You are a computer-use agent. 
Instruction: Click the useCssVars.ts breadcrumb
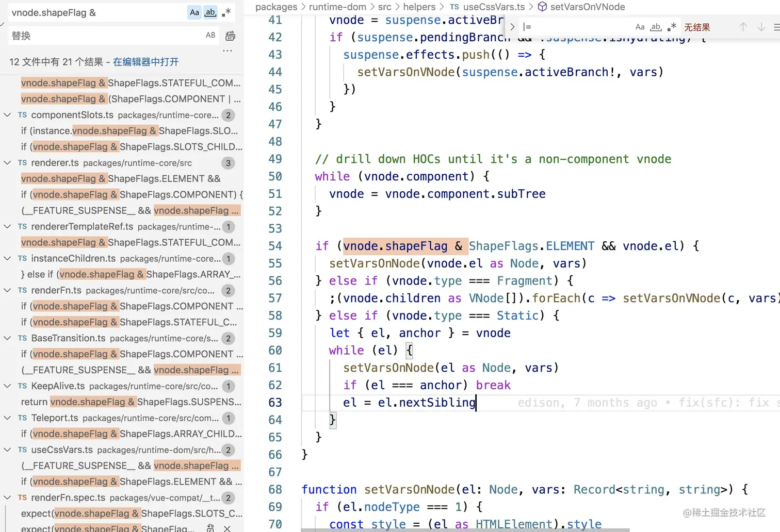[494, 7]
